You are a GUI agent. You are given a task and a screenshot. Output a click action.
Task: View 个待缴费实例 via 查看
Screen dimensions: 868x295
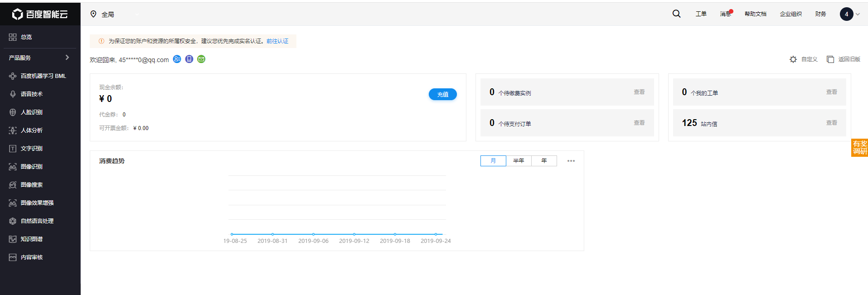(x=639, y=92)
